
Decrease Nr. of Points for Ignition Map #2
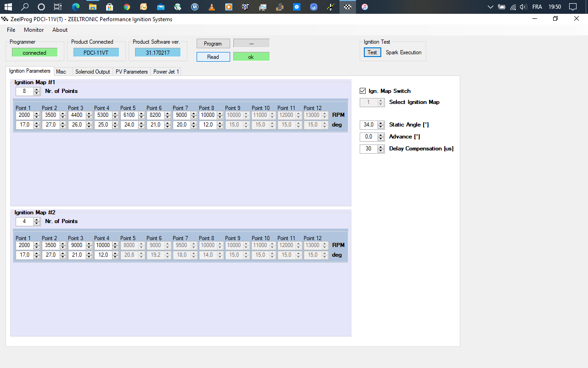[x=37, y=224]
